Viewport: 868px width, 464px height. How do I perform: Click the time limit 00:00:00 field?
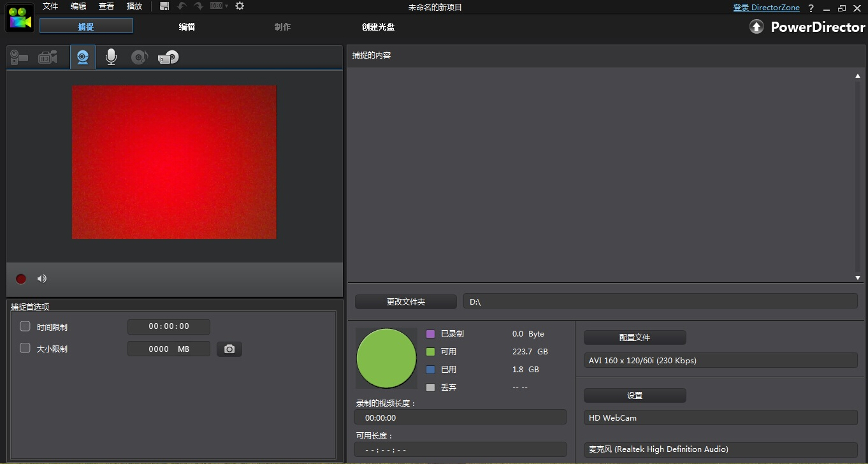[x=169, y=326]
